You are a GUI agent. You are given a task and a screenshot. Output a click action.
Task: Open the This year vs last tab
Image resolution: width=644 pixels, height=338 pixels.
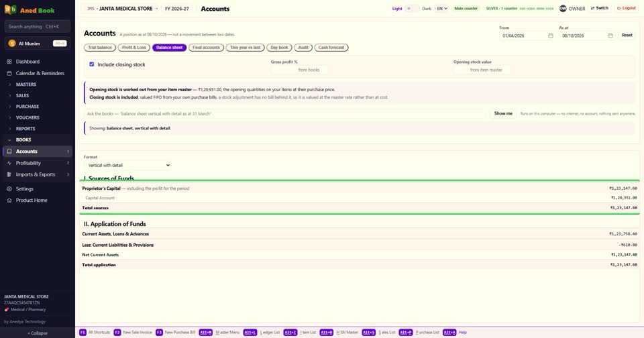[245, 48]
